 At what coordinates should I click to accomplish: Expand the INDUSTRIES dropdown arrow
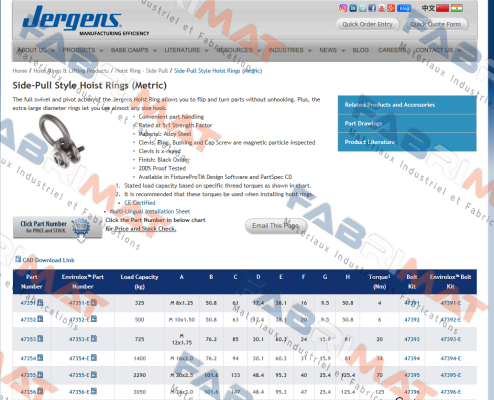coord(310,51)
